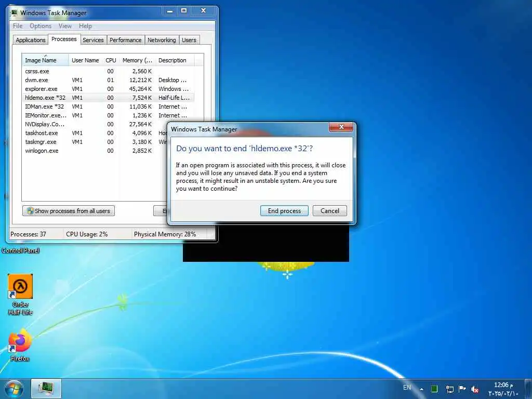Select the IEMonitor.exe process row
This screenshot has width=532, height=399.
click(x=108, y=115)
